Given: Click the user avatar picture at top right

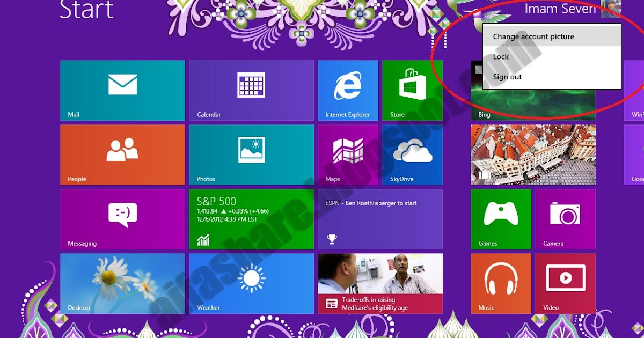Looking at the screenshot, I should click(x=611, y=9).
